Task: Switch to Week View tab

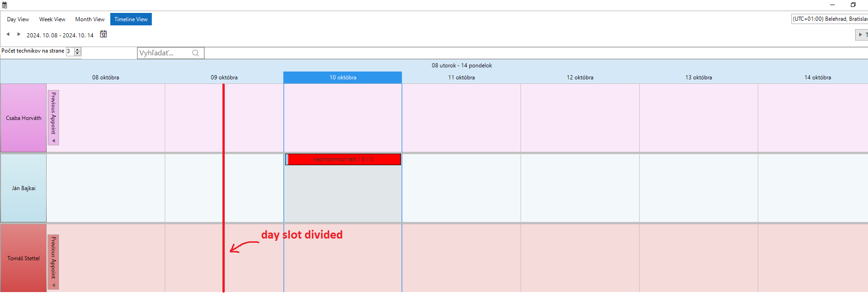Action: [x=52, y=19]
